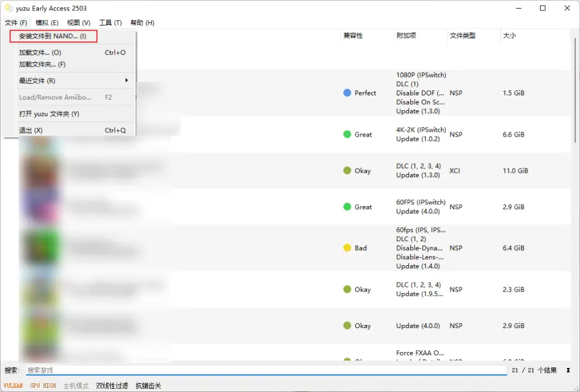580x392 pixels.
Task: Sort by the 大小 column header
Action: click(509, 36)
